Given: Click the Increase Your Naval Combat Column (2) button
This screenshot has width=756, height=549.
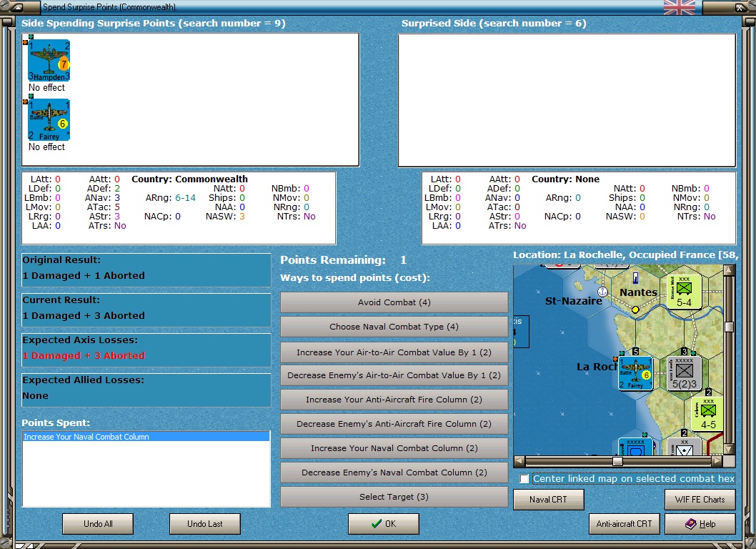Looking at the screenshot, I should (x=394, y=448).
